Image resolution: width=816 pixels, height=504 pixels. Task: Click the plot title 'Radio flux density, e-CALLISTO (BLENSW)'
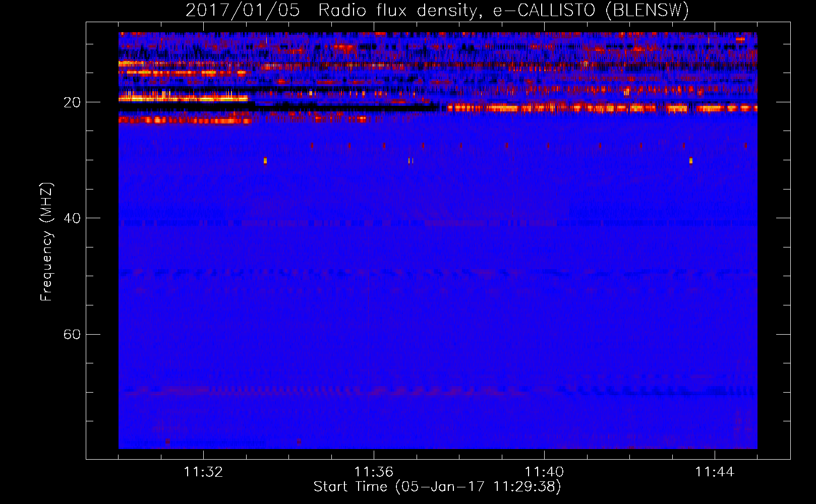pyautogui.click(x=504, y=10)
